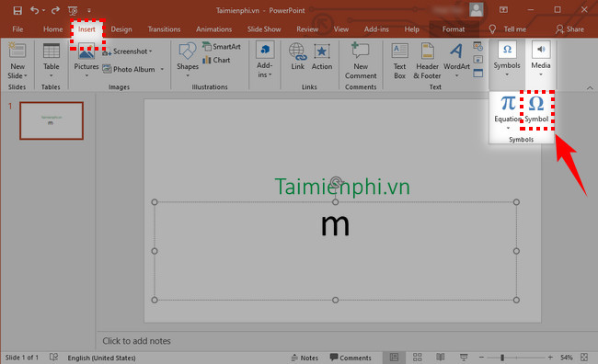Switch to the Design tab
598x364 pixels.
pyautogui.click(x=121, y=29)
